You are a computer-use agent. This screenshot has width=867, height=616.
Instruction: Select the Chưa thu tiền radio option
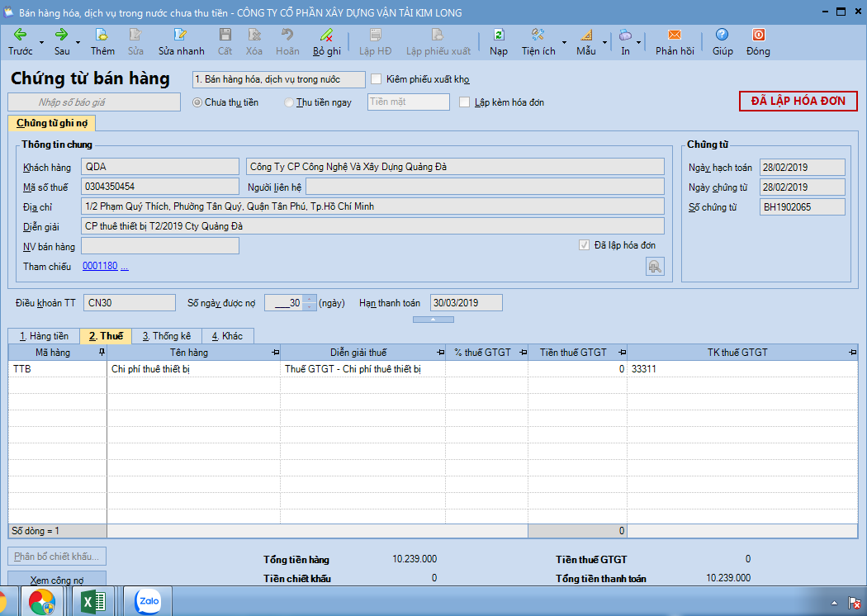(197, 102)
